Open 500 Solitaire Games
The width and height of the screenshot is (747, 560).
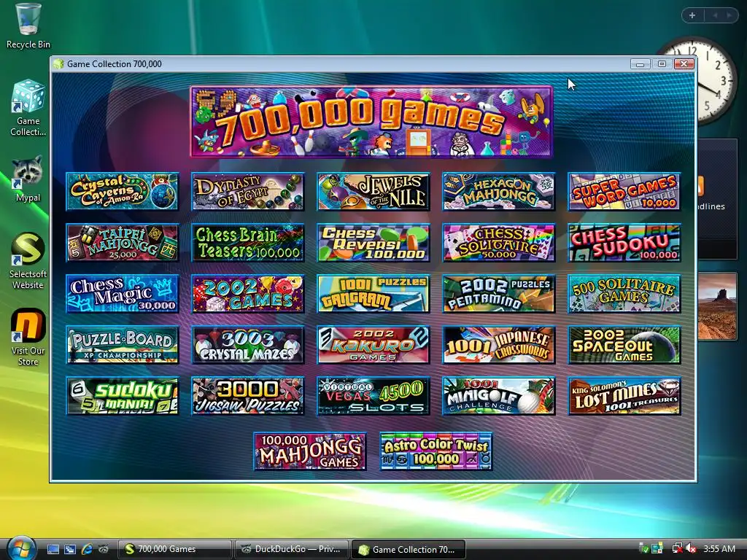[x=624, y=294]
